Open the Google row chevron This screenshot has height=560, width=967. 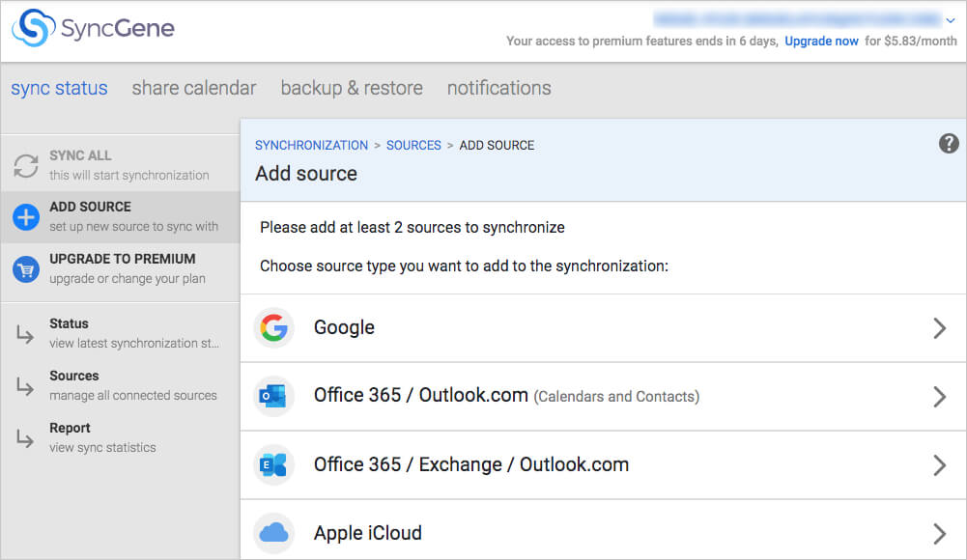939,328
